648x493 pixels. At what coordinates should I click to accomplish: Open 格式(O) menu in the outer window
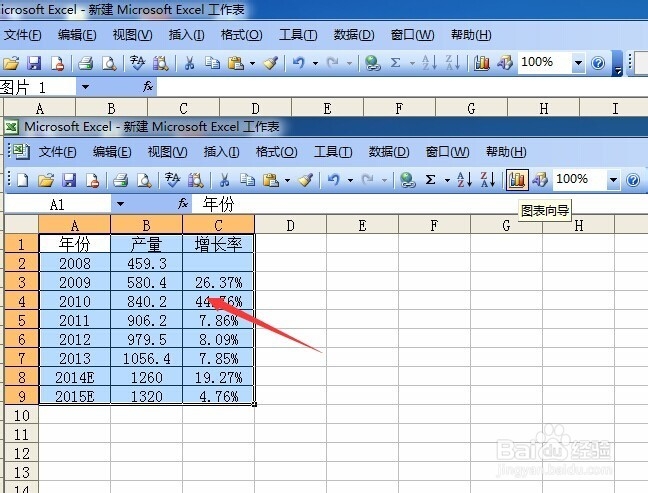point(242,35)
